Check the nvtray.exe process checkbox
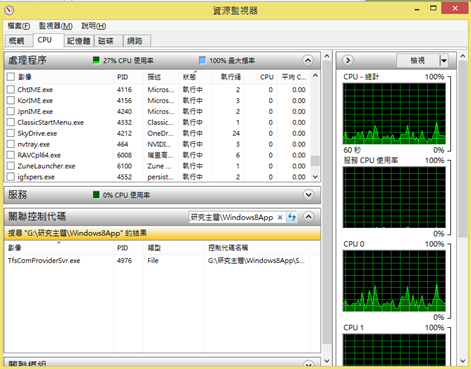The height and width of the screenshot is (369, 471). (11, 144)
